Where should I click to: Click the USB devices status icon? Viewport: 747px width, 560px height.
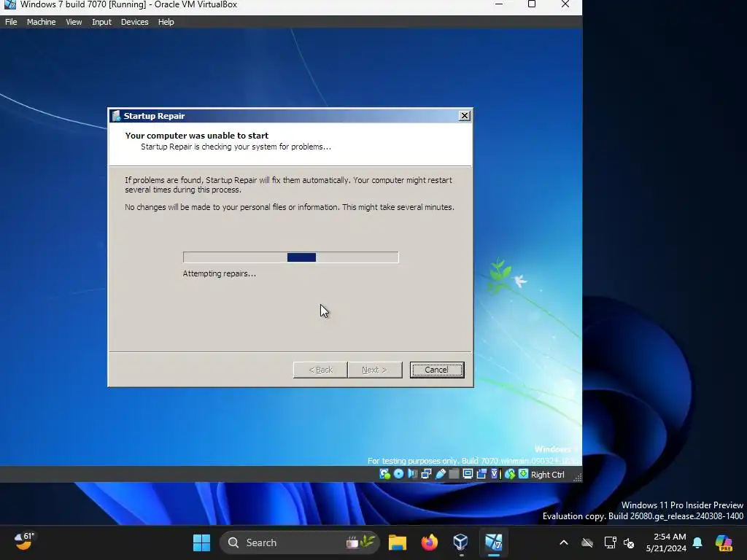tap(440, 474)
